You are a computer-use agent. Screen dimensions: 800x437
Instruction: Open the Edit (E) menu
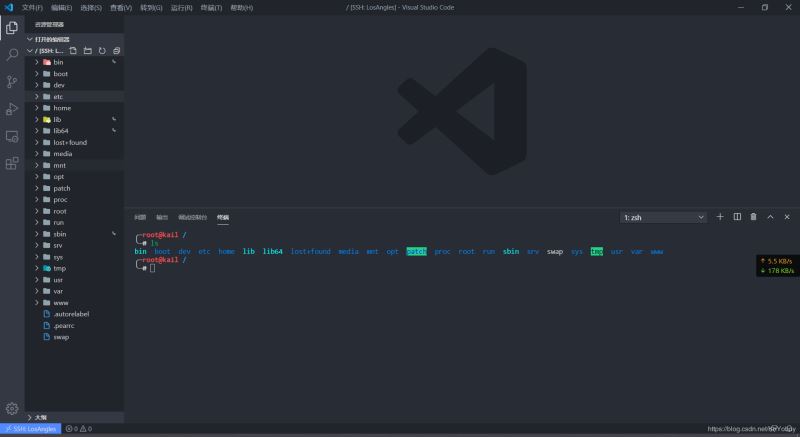coord(62,8)
